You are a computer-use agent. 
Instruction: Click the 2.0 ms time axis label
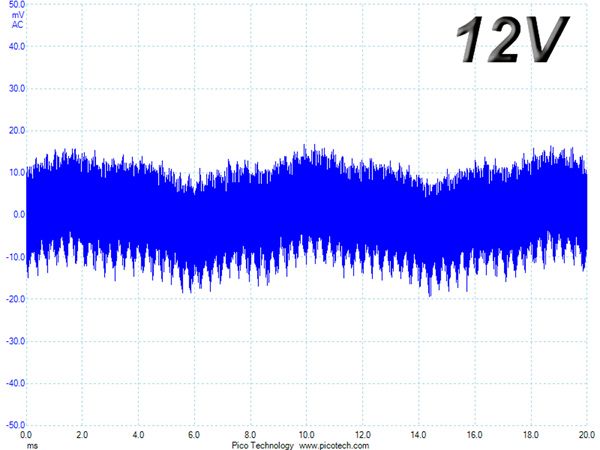pyautogui.click(x=82, y=435)
